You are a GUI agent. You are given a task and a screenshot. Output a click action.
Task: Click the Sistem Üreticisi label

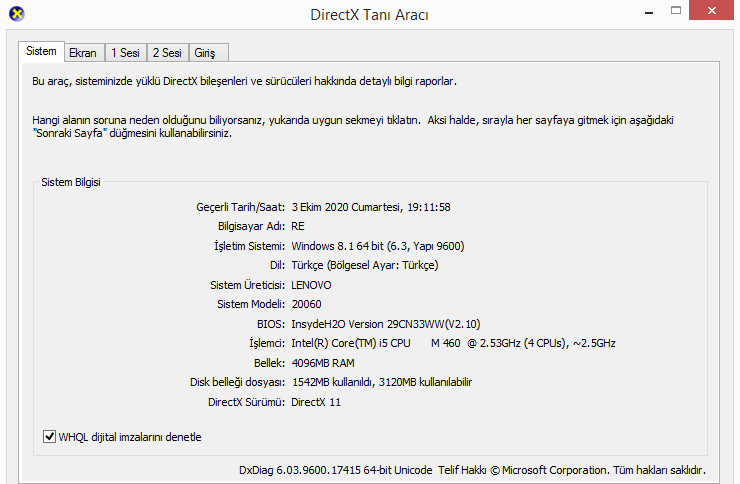click(248, 285)
